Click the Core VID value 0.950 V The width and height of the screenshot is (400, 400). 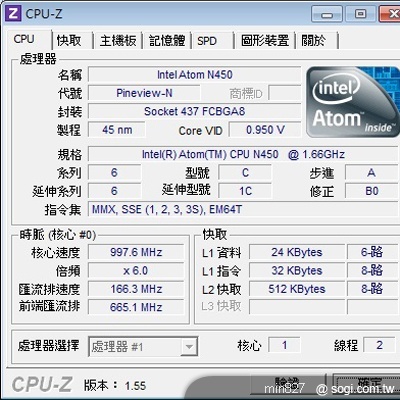coord(265,130)
